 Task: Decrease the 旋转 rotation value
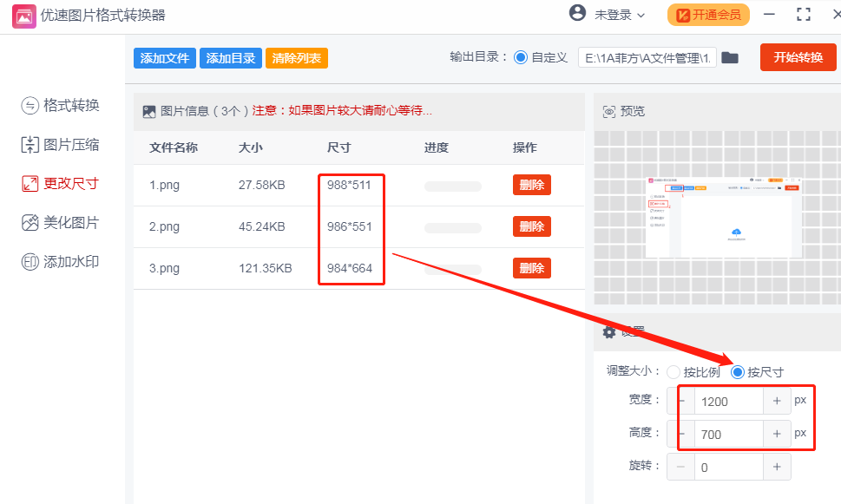[681, 467]
